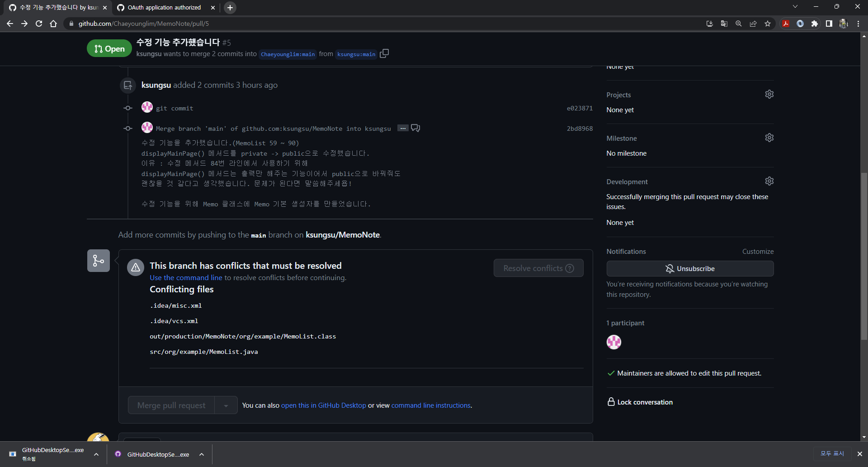
Task: Click the Open status badge
Action: (109, 48)
